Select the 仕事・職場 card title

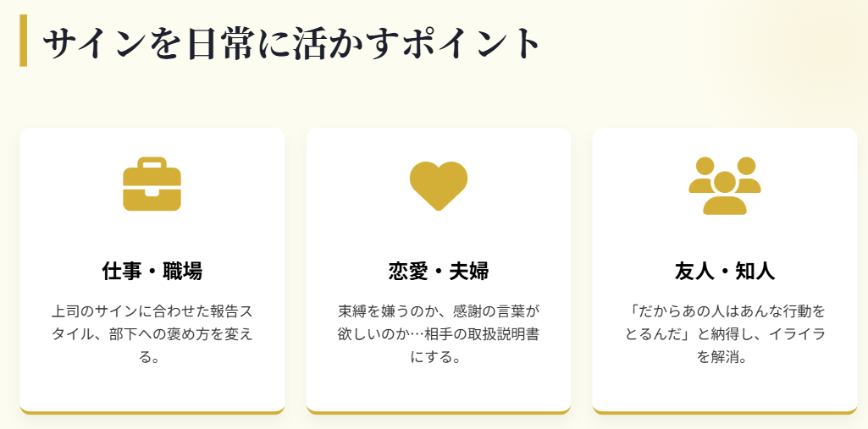(152, 272)
